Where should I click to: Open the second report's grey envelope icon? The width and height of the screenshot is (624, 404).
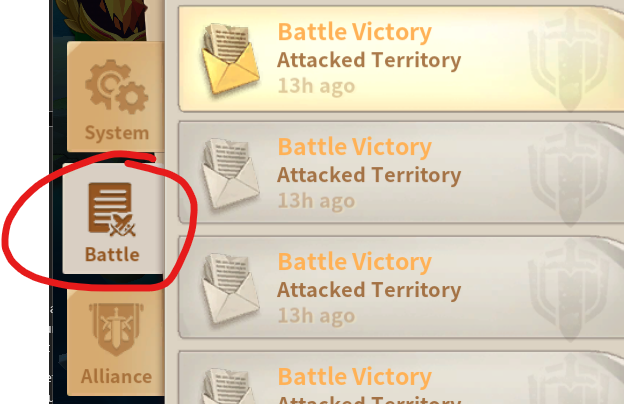[x=230, y=174]
